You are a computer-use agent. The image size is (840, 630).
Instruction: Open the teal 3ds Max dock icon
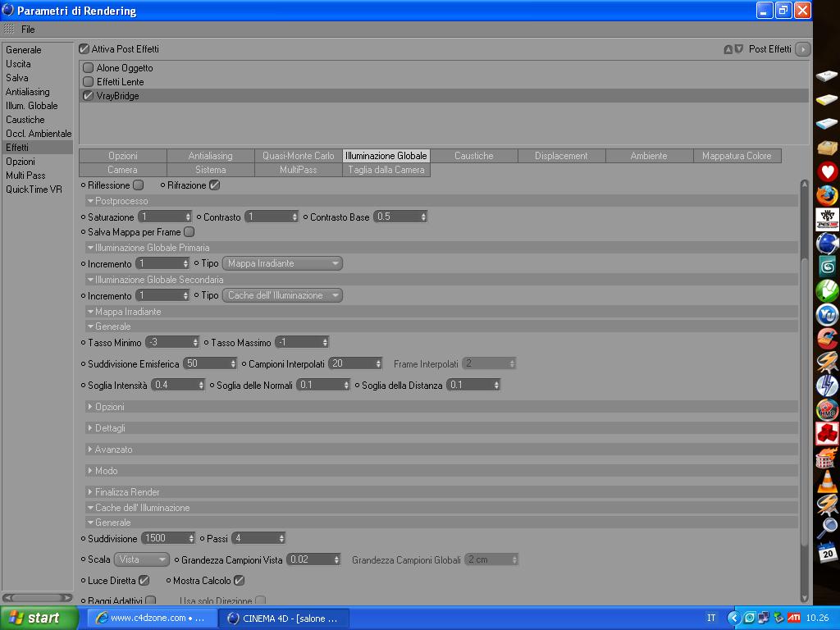coord(827,267)
